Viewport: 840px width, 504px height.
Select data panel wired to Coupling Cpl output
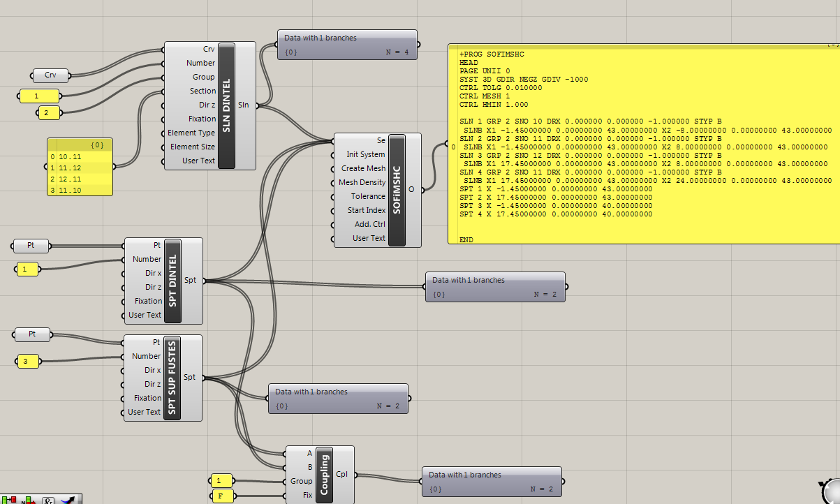click(x=492, y=482)
